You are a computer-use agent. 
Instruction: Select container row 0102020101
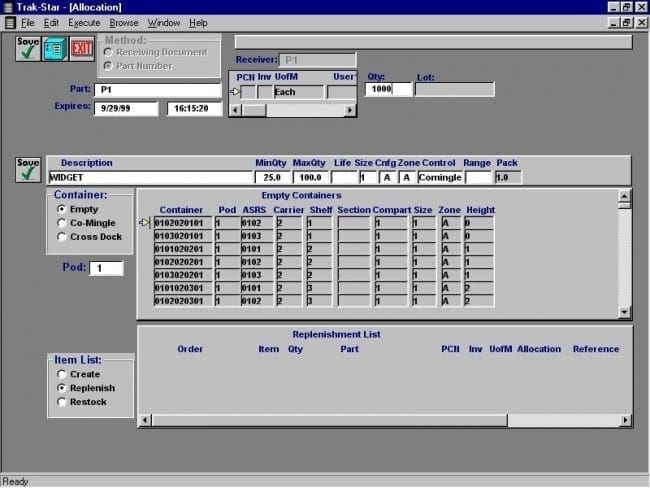point(323,223)
